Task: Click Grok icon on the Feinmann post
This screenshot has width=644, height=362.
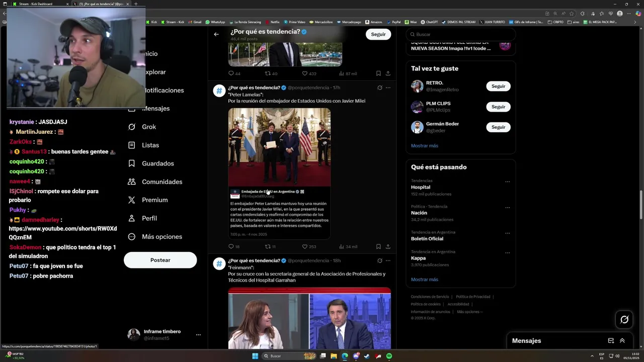Action: pos(380,260)
